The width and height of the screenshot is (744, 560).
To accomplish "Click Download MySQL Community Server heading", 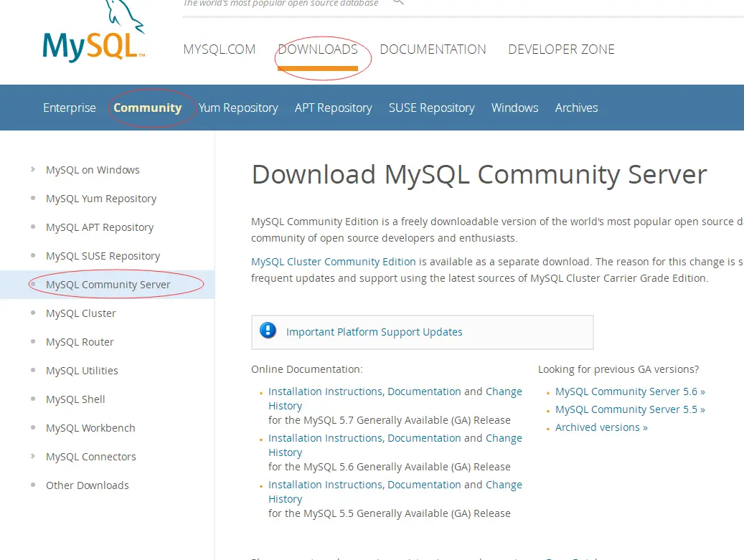I will click(x=479, y=174).
